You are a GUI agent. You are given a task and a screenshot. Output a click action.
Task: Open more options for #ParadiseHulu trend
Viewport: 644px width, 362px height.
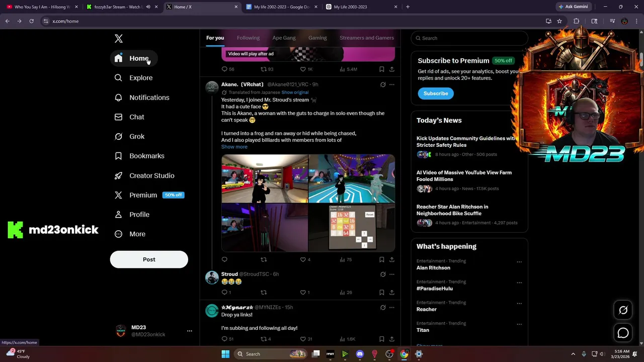519,283
